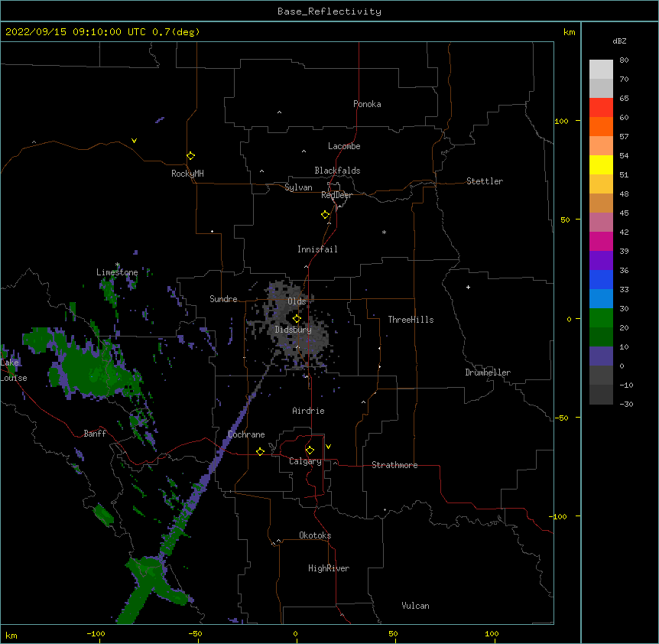Pick the magenta 39-42 dBZ legend swatch

[601, 241]
